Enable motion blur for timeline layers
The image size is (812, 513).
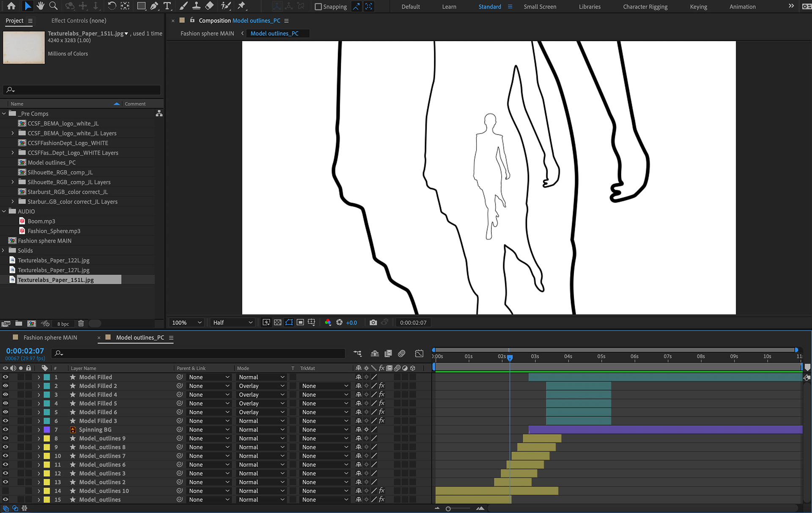pyautogui.click(x=402, y=353)
